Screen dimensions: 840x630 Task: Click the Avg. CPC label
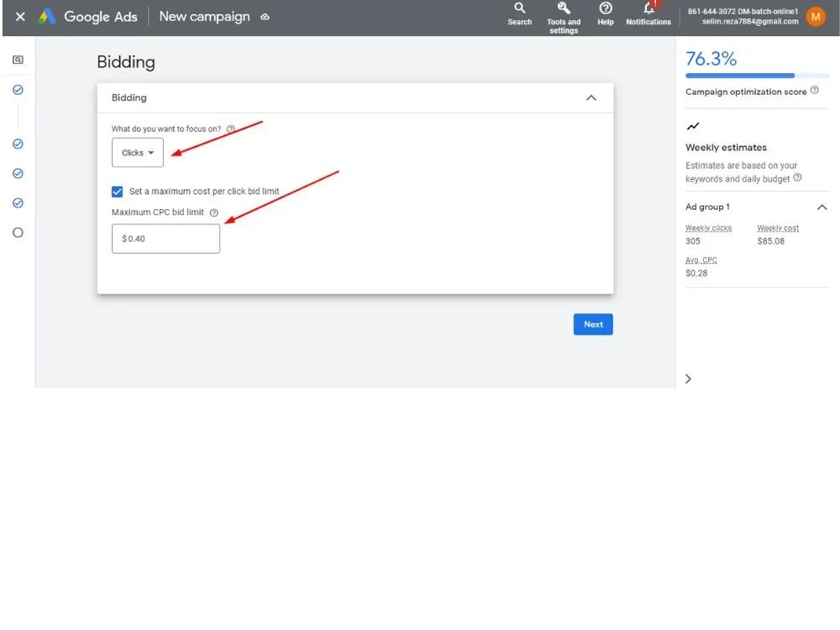[701, 260]
